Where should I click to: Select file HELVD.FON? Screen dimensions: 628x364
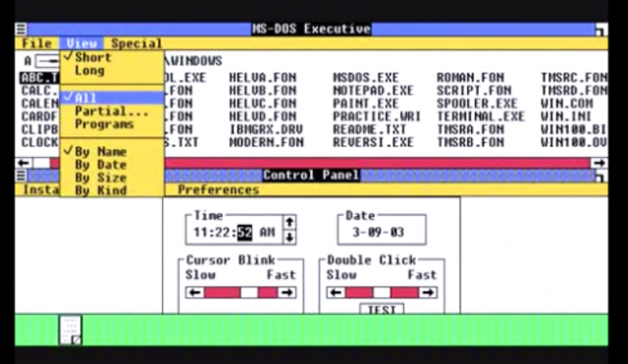coord(263,117)
